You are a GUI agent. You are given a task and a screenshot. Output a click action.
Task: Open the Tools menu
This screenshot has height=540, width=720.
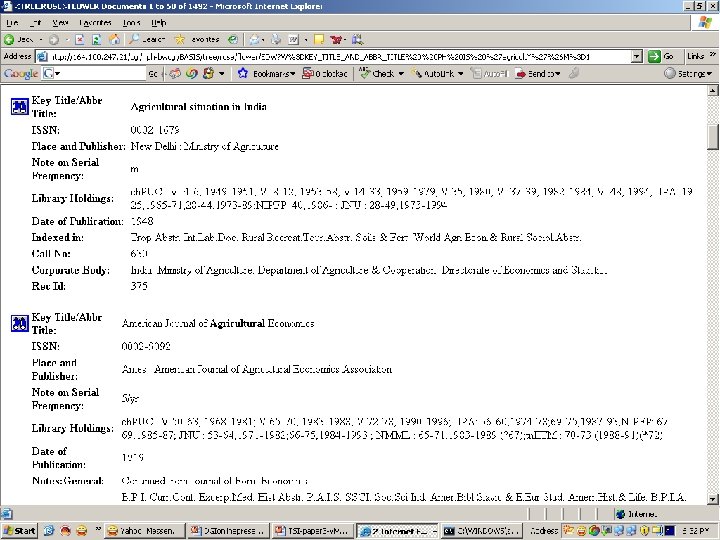coord(131,22)
